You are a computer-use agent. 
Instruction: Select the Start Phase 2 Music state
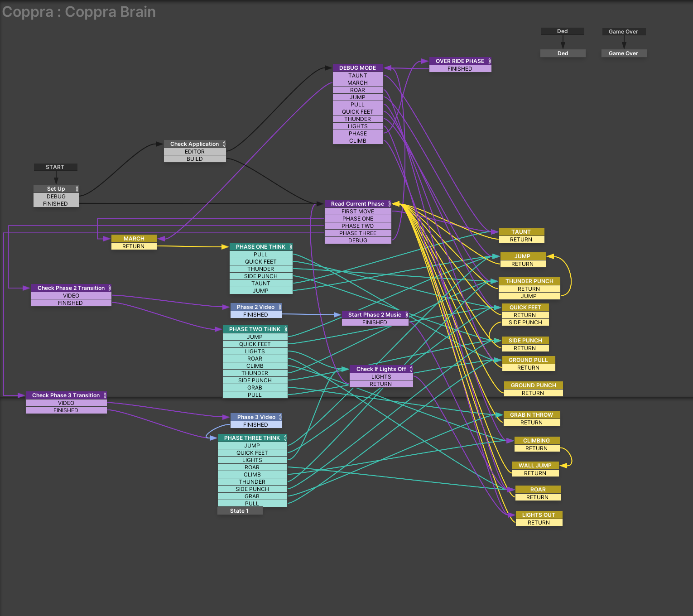click(375, 315)
